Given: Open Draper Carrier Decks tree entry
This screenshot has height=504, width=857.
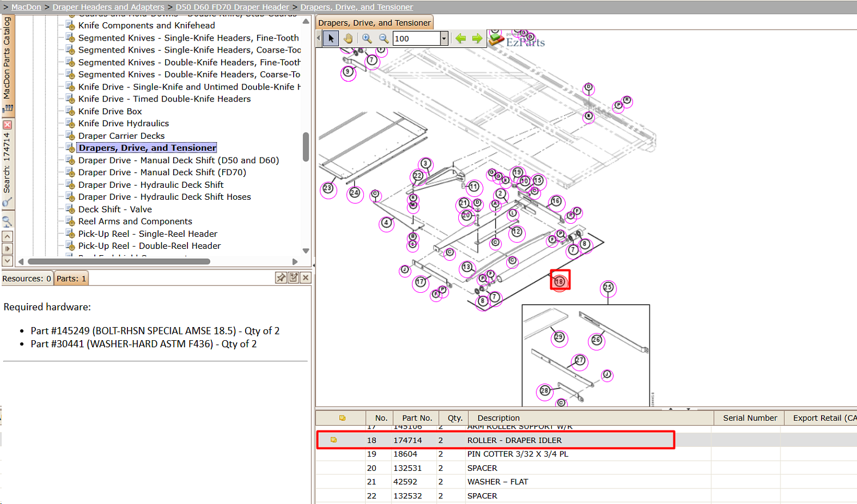Looking at the screenshot, I should [x=122, y=136].
